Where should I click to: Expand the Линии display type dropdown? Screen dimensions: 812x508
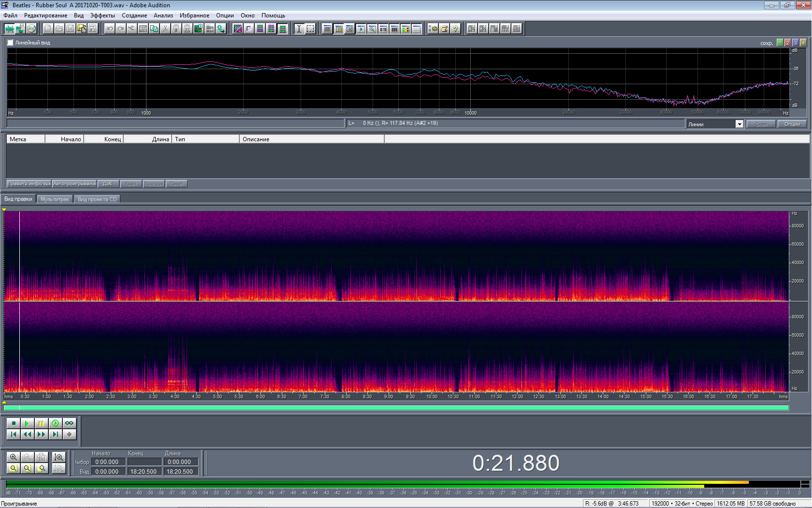tap(739, 124)
